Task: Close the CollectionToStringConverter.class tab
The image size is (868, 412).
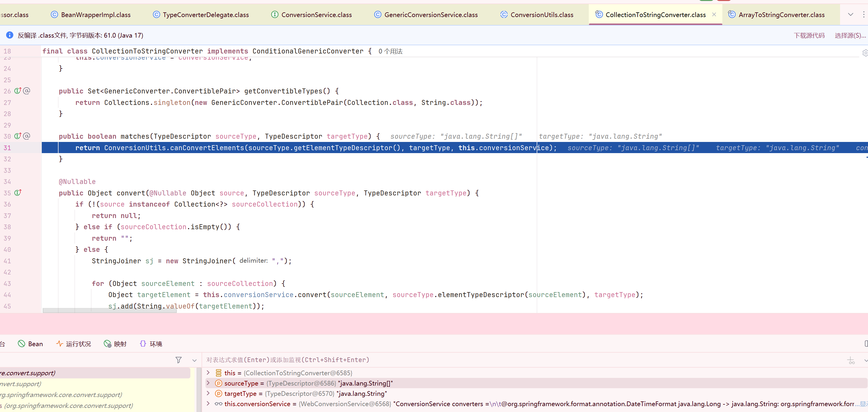Action: point(714,14)
